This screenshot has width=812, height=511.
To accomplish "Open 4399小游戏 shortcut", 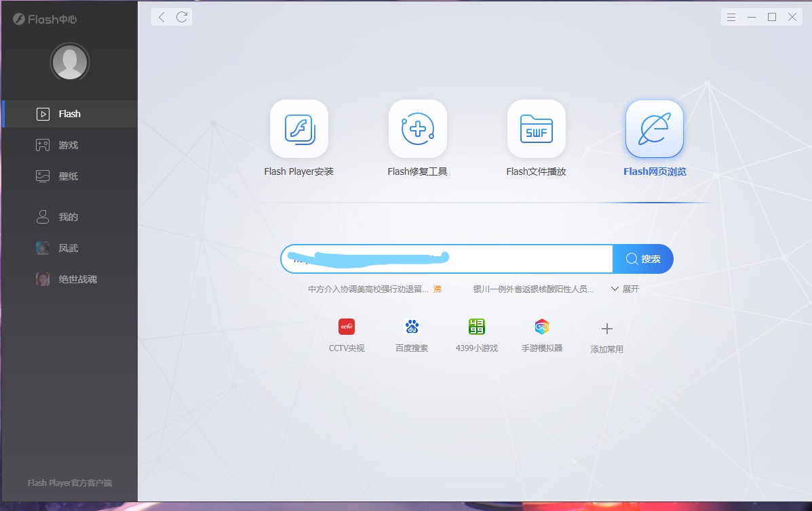I will coord(476,335).
